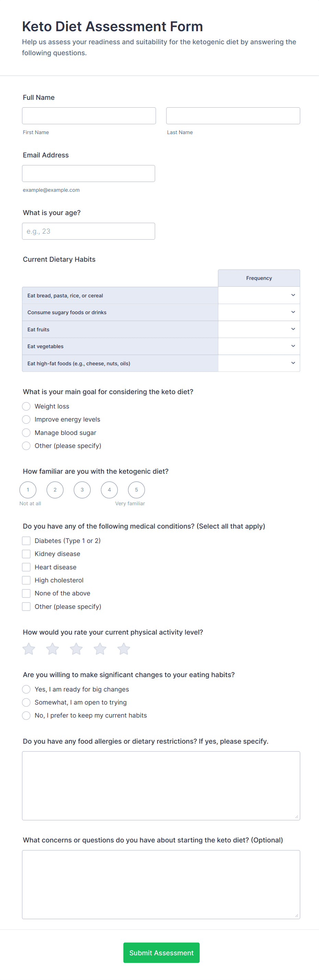Click the Submit Assessment button
Viewport: 319px width, 980px height.
pos(161,953)
